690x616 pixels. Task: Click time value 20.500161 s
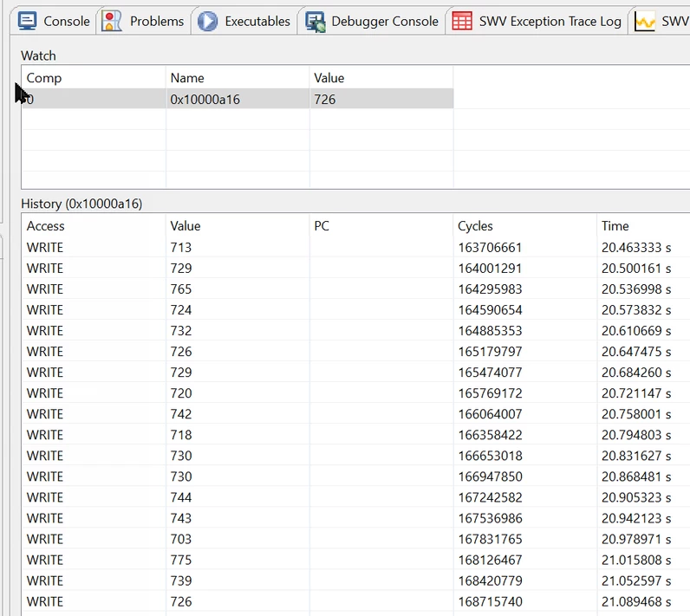pos(636,269)
